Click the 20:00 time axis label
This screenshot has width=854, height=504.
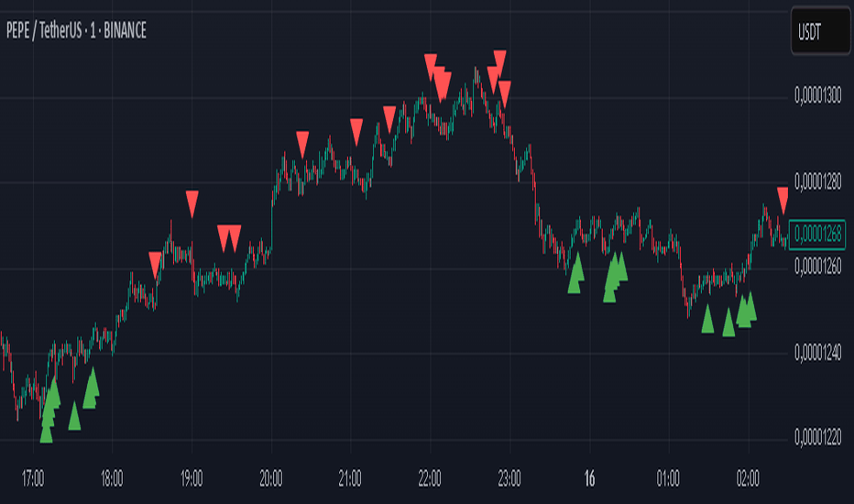coord(270,479)
